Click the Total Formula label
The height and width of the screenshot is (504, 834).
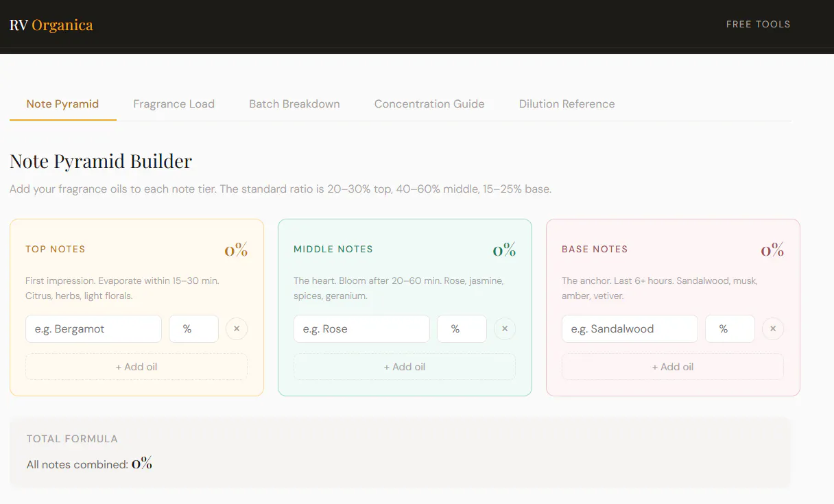pos(72,439)
